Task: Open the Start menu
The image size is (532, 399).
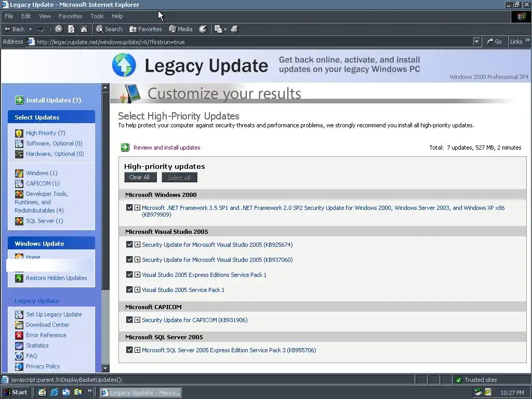Action: 16,392
